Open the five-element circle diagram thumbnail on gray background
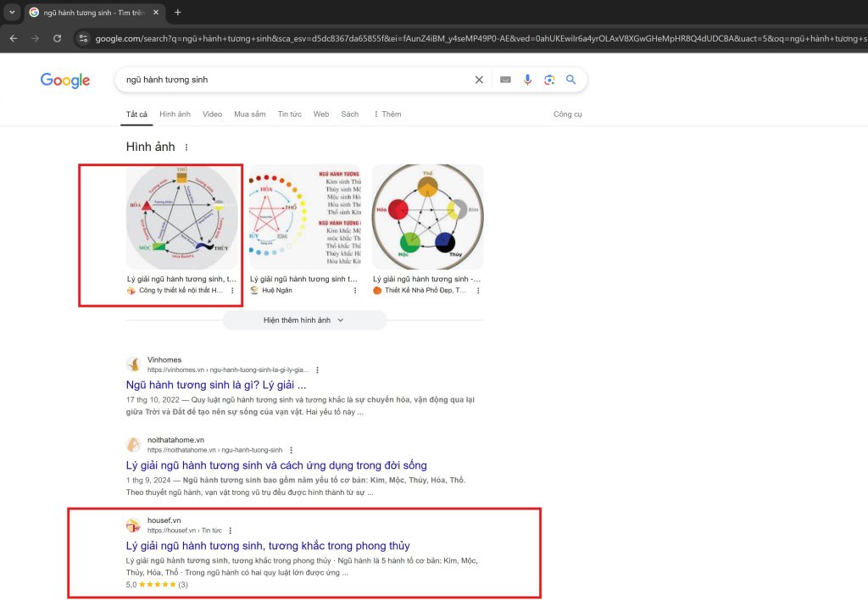The height and width of the screenshot is (601, 868). [182, 217]
